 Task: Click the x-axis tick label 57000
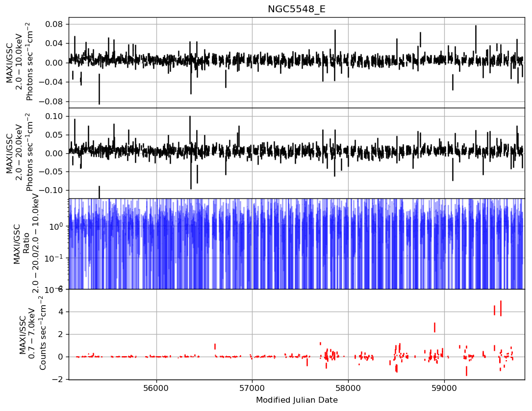point(253,387)
